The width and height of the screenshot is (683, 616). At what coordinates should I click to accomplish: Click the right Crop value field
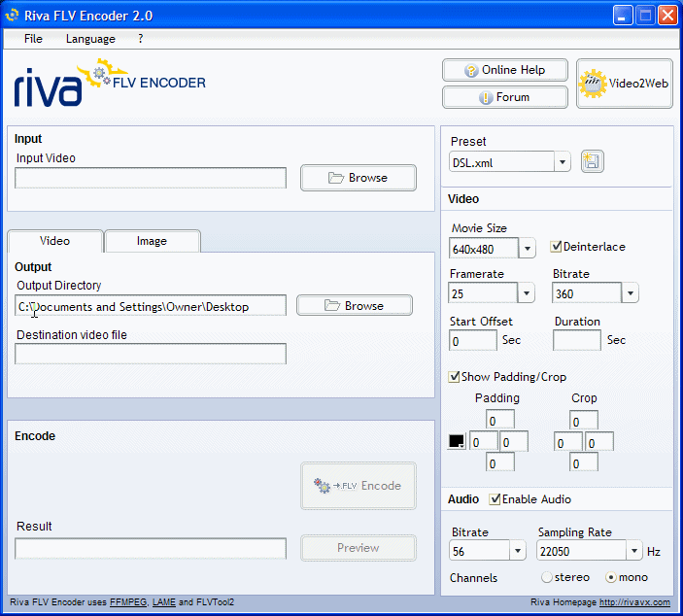[x=599, y=442]
